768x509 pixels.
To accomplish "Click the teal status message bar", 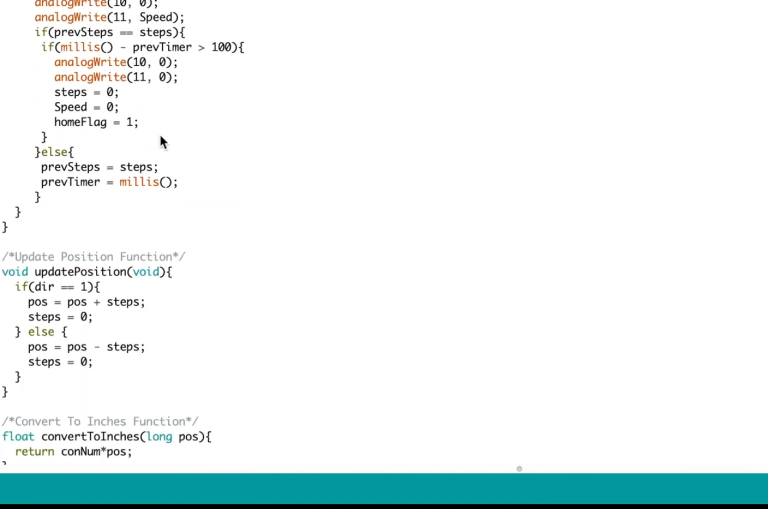I will (x=384, y=488).
